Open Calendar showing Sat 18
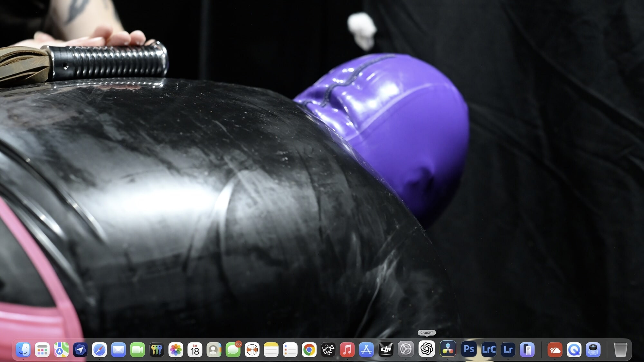The height and width of the screenshot is (362, 644). click(x=195, y=350)
